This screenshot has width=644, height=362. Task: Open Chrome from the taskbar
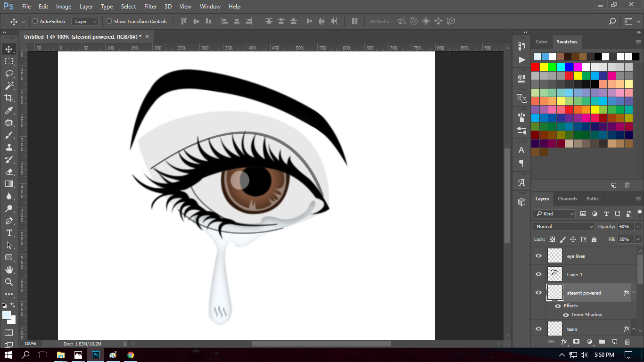(131, 355)
